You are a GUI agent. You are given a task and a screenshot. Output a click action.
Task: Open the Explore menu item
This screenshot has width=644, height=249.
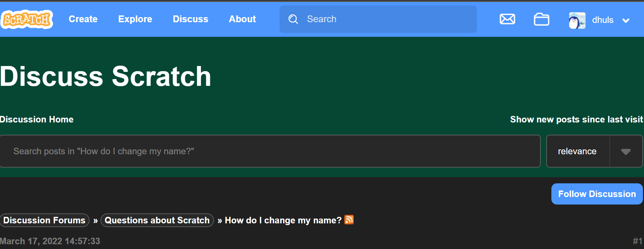135,19
